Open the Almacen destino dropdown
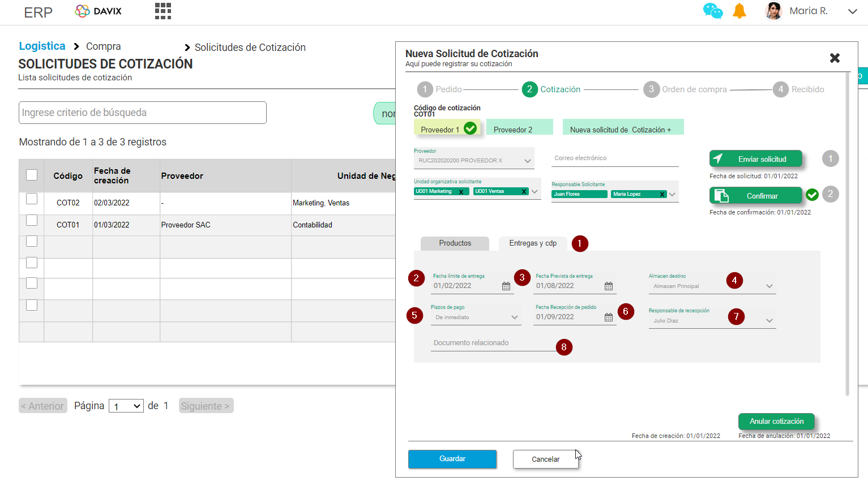The image size is (868, 481). click(769, 286)
